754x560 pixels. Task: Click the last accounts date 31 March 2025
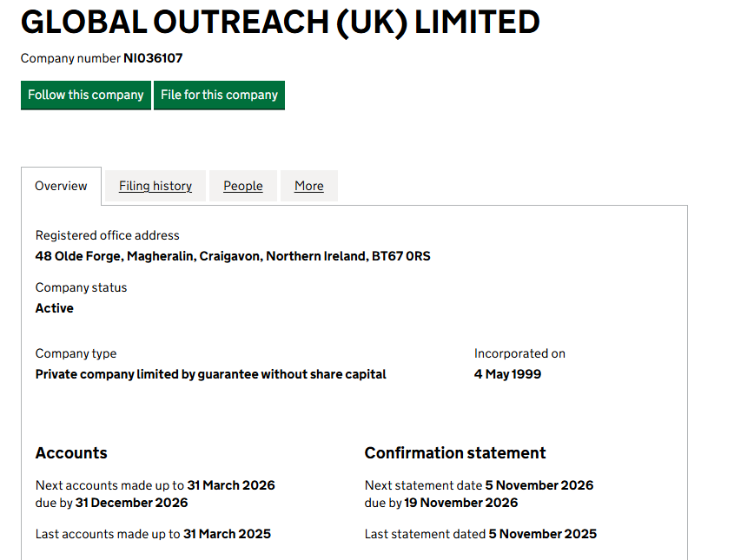[x=227, y=534]
